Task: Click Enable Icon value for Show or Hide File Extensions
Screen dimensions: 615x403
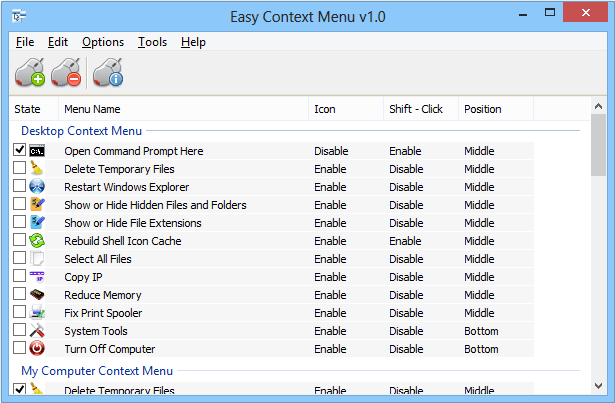Action: [330, 223]
